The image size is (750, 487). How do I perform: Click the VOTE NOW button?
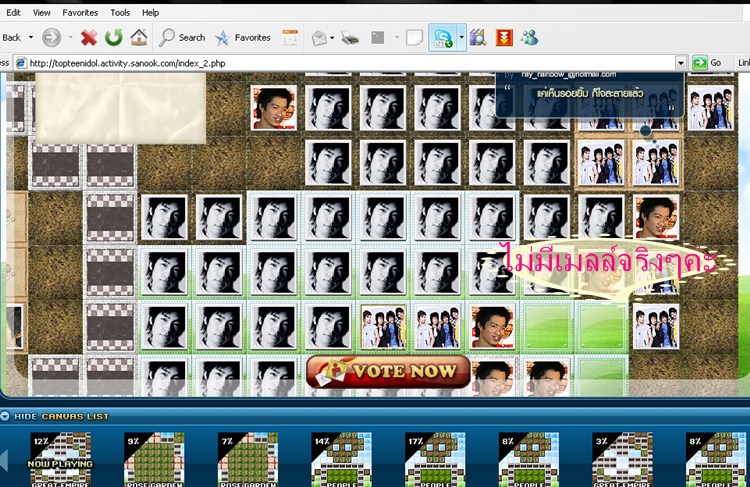pos(388,371)
